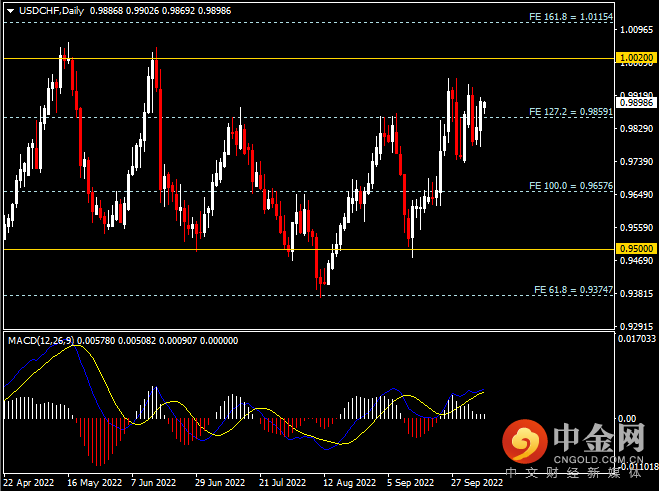Image resolution: width=659 pixels, height=491 pixels.
Task: Click the 16 May 2022 date label
Action: coord(95,483)
